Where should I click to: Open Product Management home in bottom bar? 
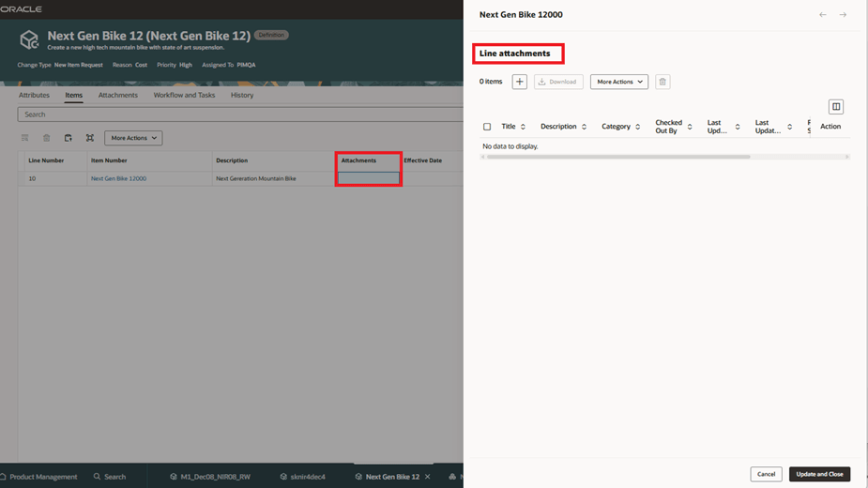pyautogui.click(x=38, y=477)
